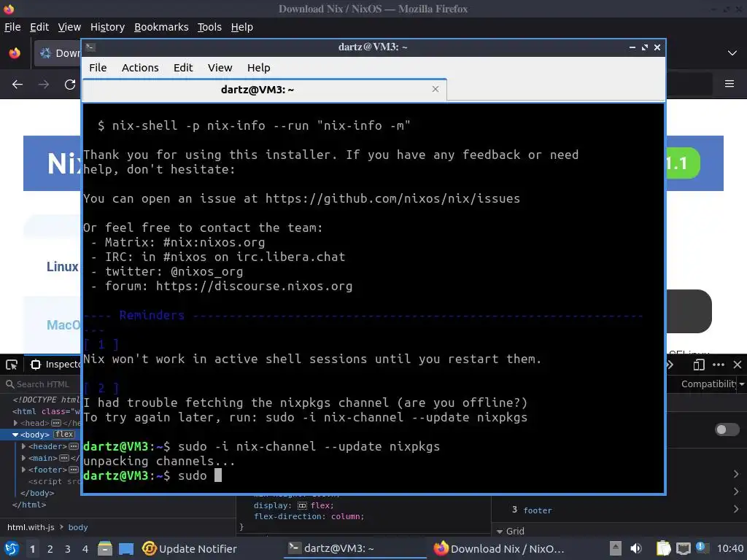
Task: Open Firefox Bookmarks menu
Action: pos(161,27)
